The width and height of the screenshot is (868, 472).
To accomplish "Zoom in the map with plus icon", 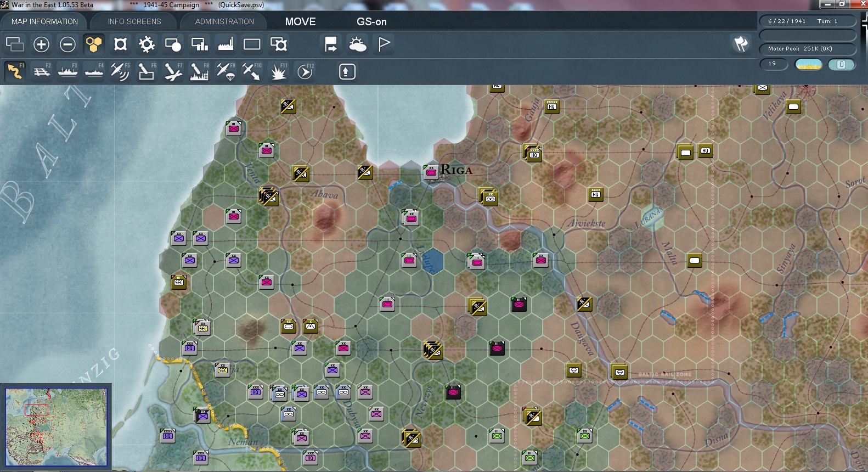I will [41, 44].
